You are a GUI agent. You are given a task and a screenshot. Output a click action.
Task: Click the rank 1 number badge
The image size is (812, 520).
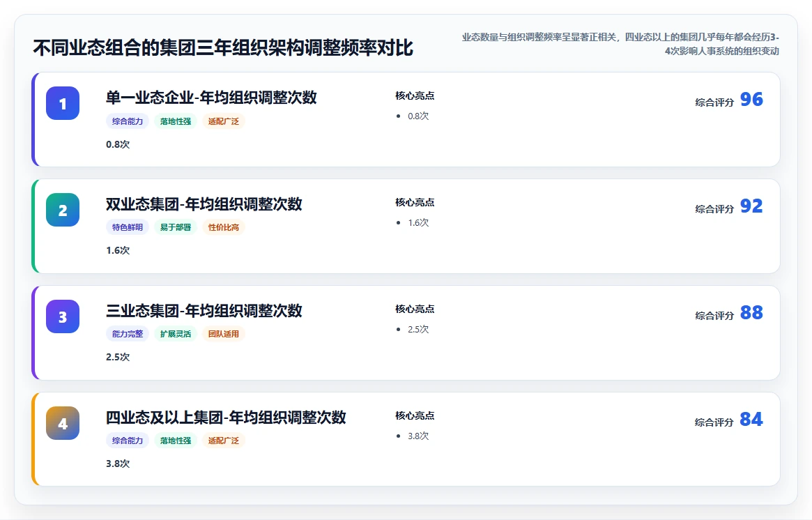tap(63, 103)
